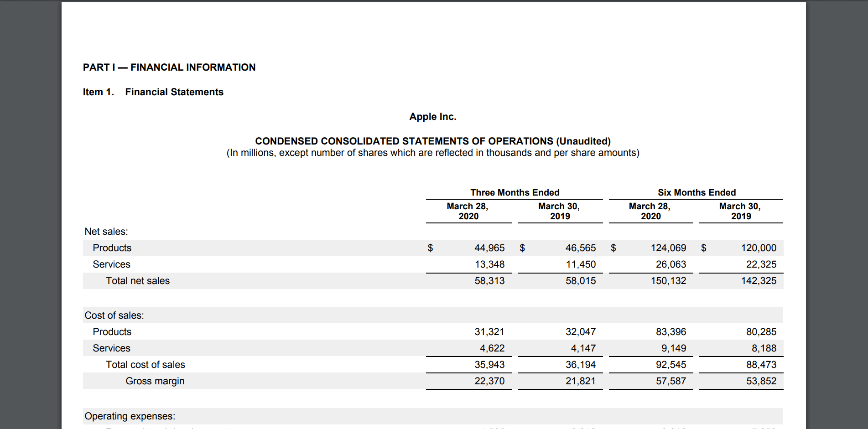The height and width of the screenshot is (429, 868).
Task: Select the Services net sales value 26,063
Action: coord(671,264)
